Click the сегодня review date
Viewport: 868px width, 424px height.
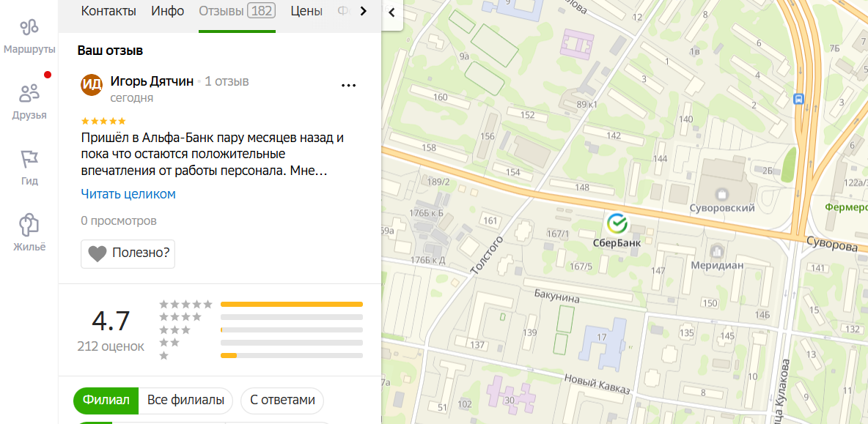(x=132, y=98)
